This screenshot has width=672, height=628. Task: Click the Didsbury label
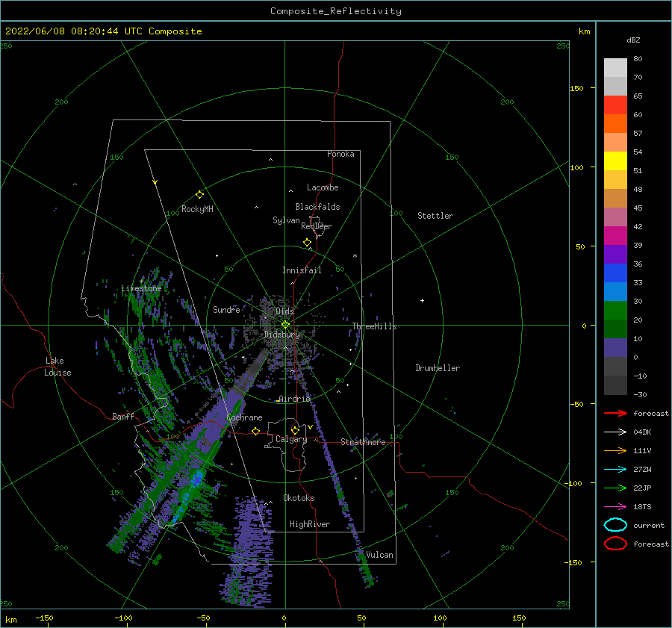281,335
